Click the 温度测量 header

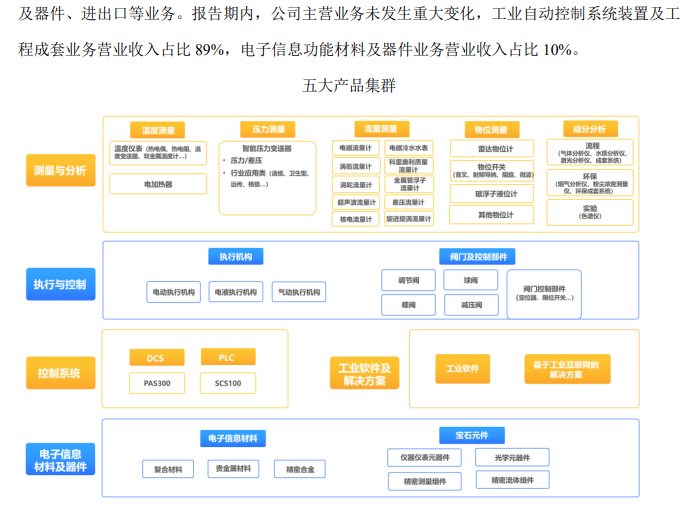pyautogui.click(x=157, y=130)
